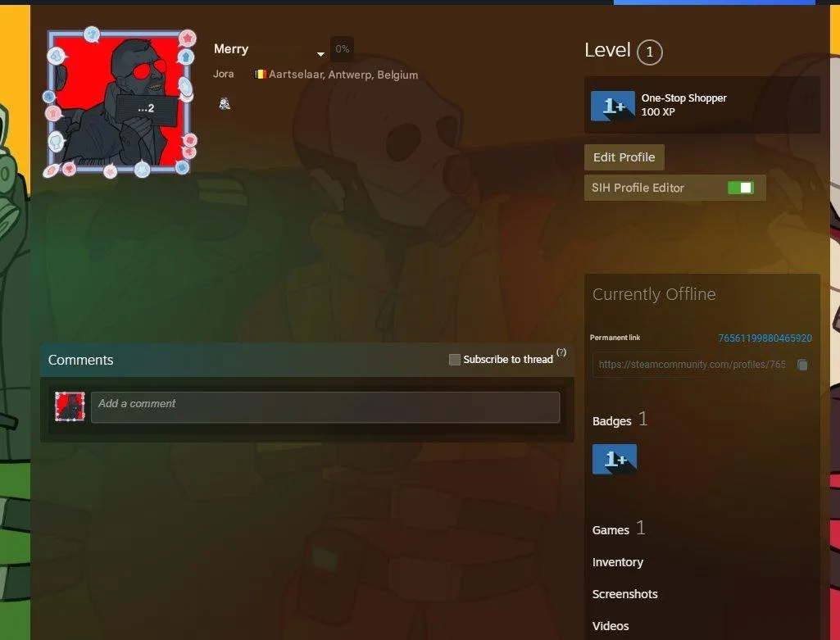This screenshot has height=640, width=840.
Task: Click the Level 1 circle badge
Action: point(648,52)
